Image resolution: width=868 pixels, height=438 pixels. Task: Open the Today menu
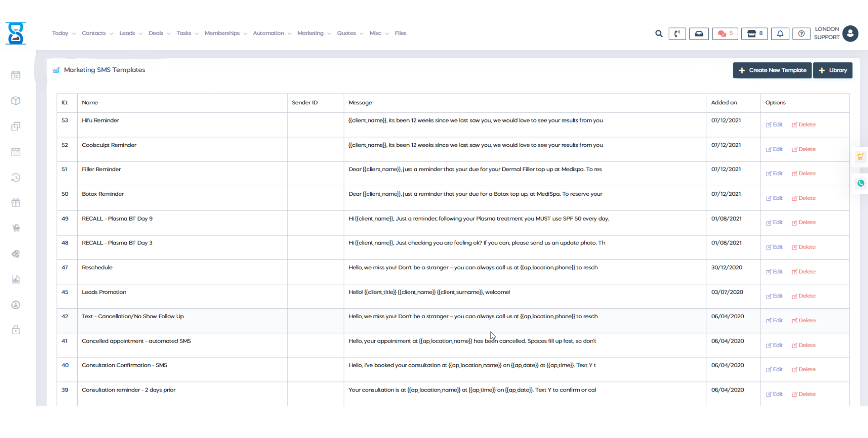click(x=60, y=33)
